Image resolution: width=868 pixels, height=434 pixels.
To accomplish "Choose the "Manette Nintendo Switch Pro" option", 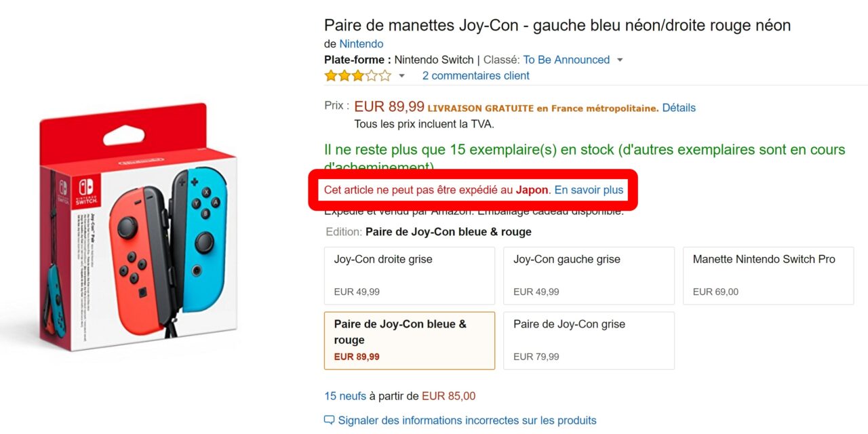I will [768, 275].
